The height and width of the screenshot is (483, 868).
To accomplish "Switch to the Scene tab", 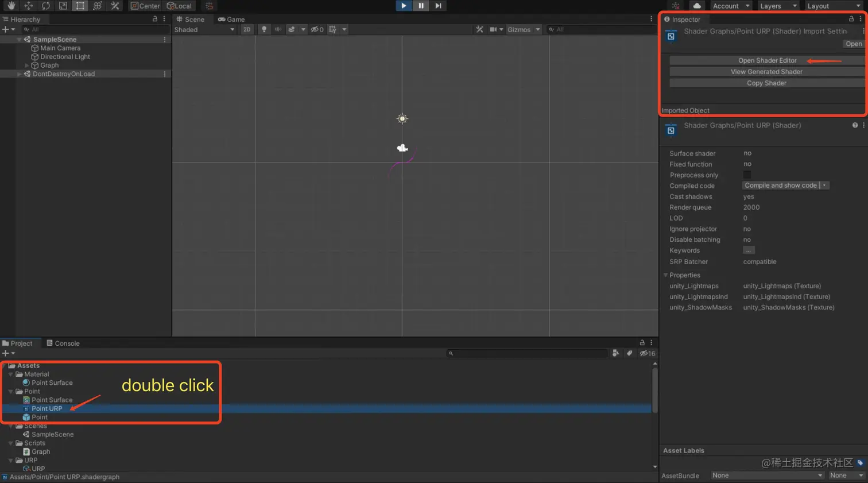I will coord(191,19).
